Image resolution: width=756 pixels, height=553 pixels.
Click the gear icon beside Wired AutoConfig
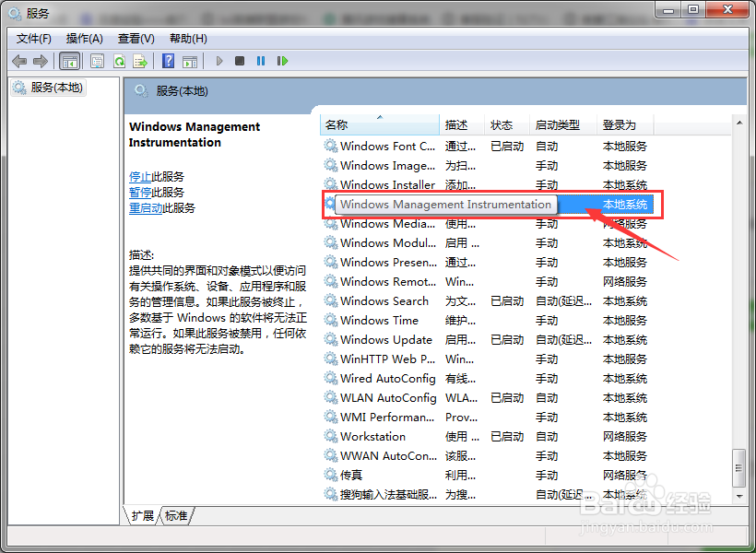330,379
